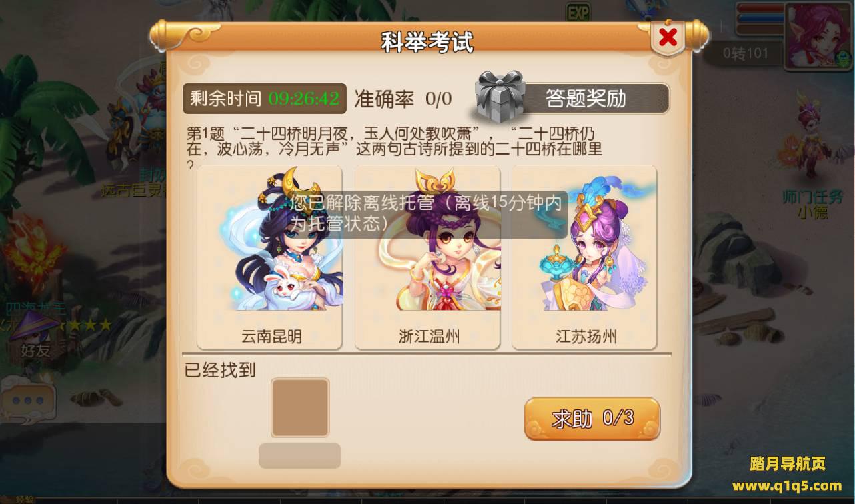Image resolution: width=855 pixels, height=504 pixels.
Task: Click the EXP icon at top
Action: pos(578,13)
